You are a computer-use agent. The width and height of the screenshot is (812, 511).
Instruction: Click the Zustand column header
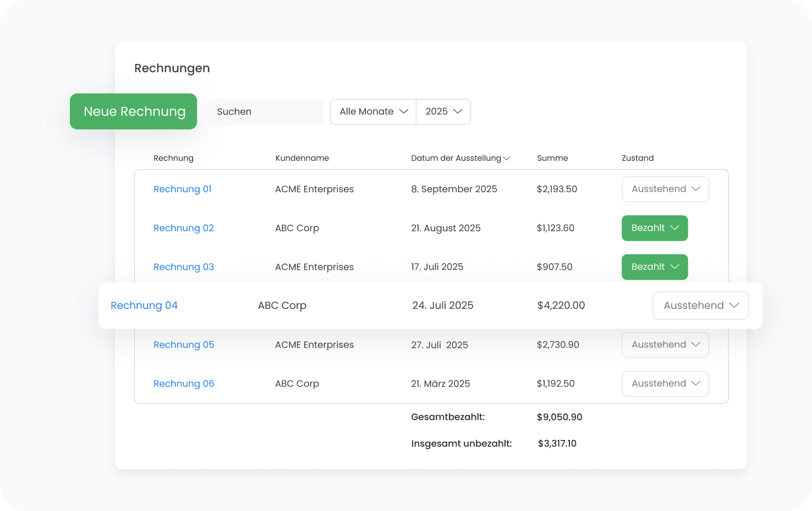[x=638, y=158]
